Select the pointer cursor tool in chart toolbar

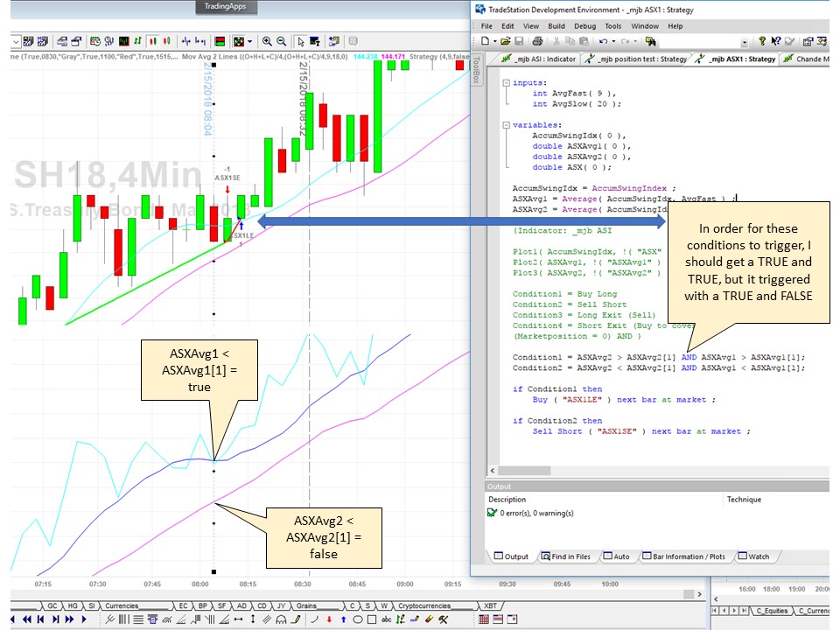pos(300,41)
